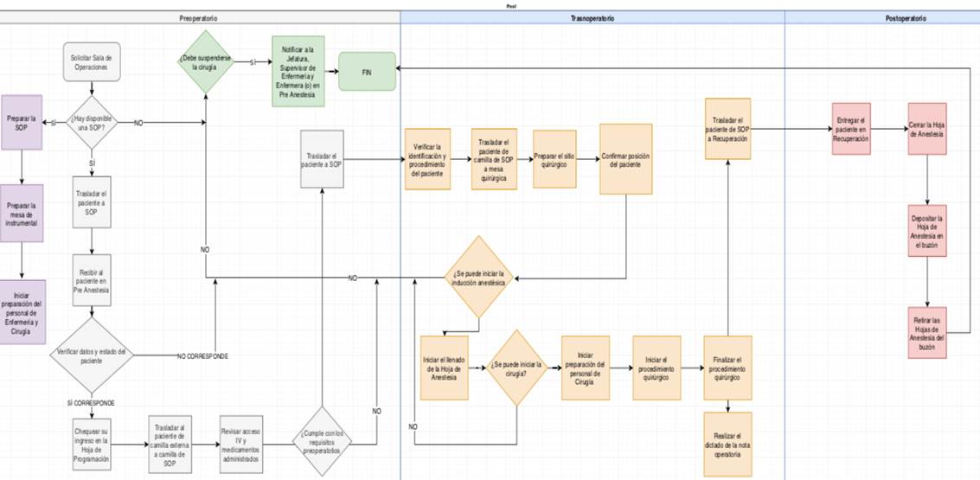Select the purple 'Preparar la SOP' box
Viewport: 980px width, 480px height.
(x=22, y=123)
